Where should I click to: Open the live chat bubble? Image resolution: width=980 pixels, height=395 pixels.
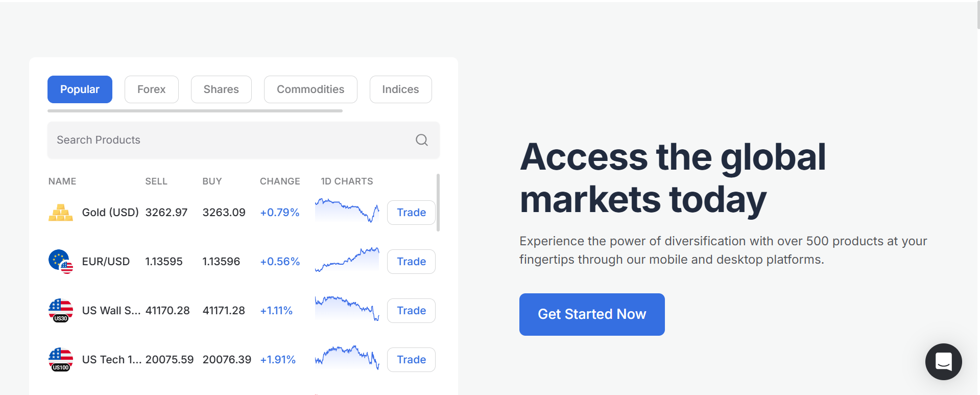coord(943,361)
